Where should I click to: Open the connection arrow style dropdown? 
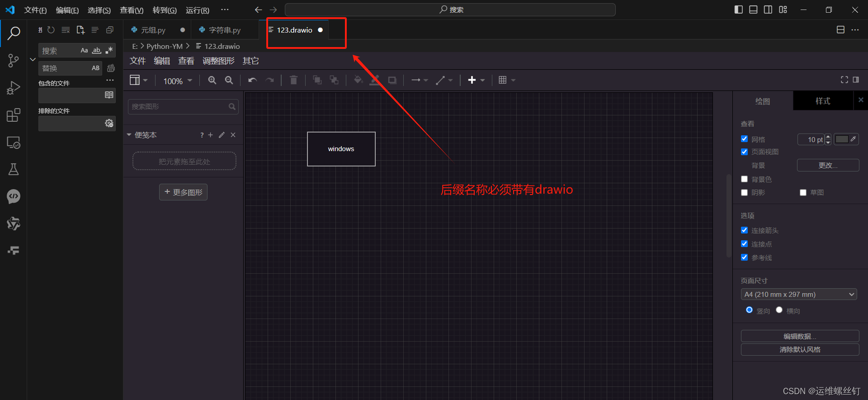tap(420, 80)
